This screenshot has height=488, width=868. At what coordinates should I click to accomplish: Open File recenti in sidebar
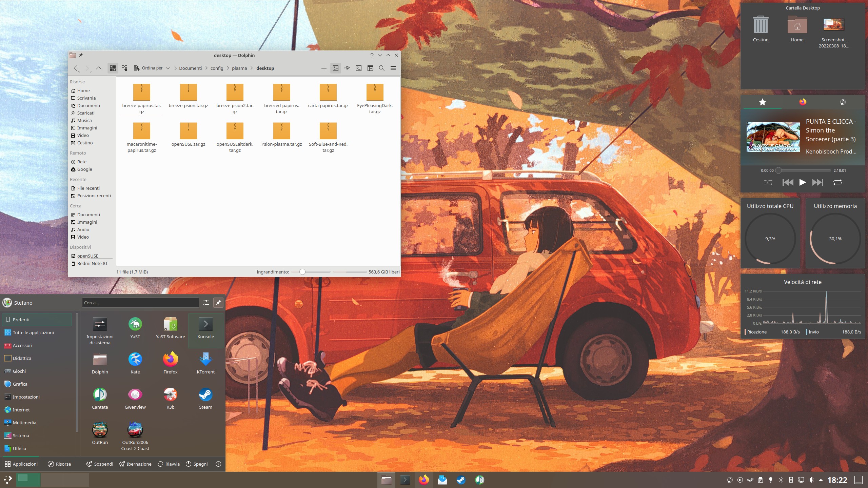[91, 188]
